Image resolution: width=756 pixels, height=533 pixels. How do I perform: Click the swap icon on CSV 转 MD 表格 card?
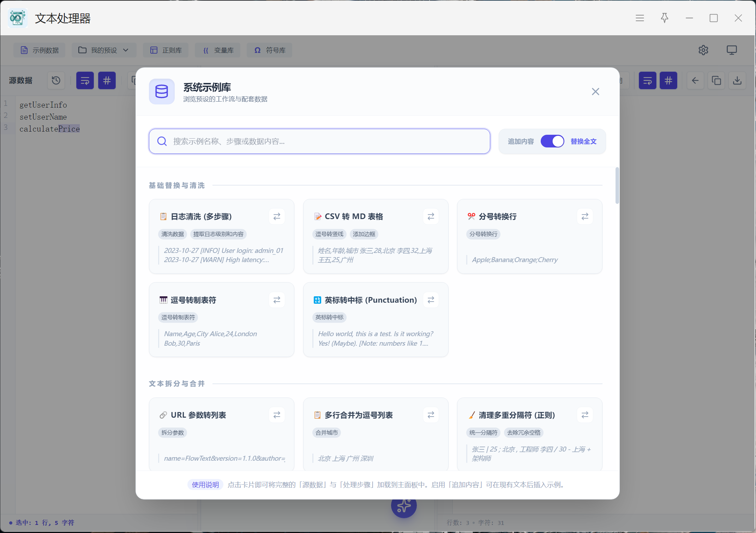tap(431, 216)
